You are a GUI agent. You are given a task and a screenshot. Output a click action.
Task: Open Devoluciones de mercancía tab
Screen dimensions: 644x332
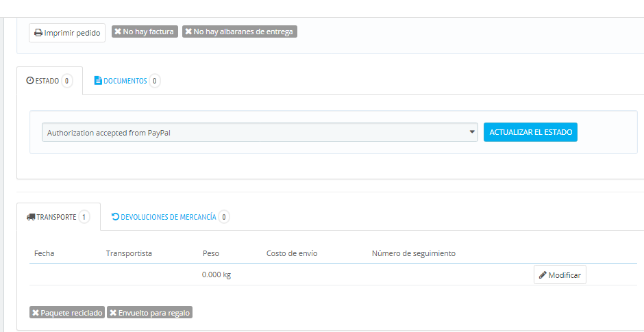[x=171, y=217]
